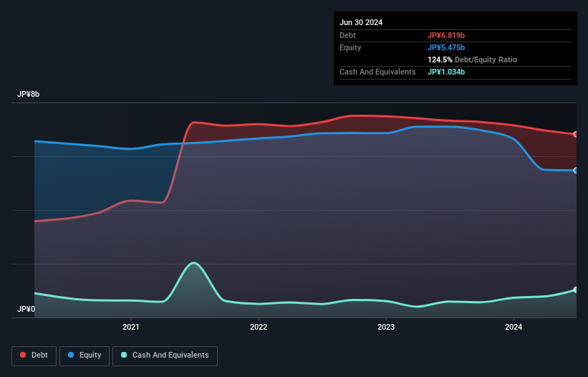Click the JP¥1.034b cash value
The width and height of the screenshot is (588, 377).
[x=446, y=72]
